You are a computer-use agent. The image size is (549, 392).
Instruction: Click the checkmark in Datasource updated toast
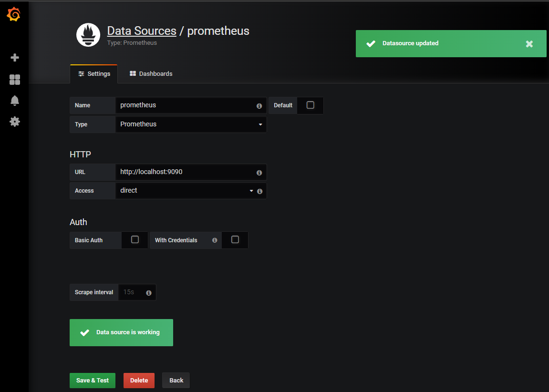371,43
